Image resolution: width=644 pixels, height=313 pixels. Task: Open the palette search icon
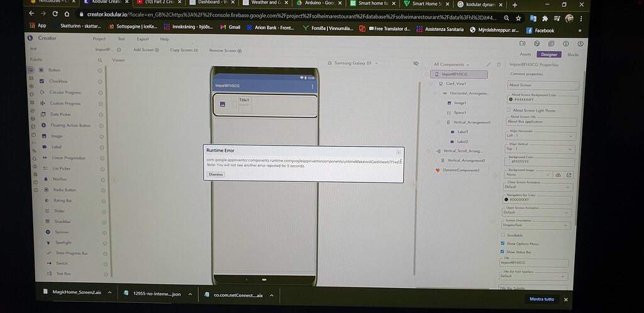pos(99,60)
